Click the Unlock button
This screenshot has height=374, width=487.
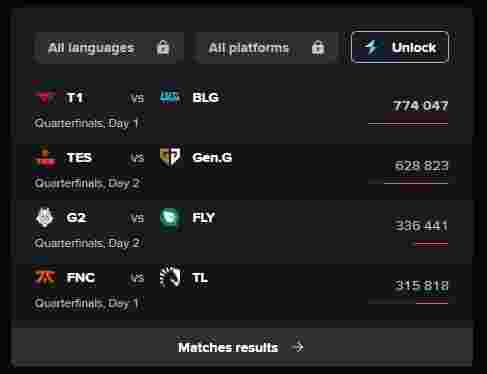pyautogui.click(x=400, y=47)
